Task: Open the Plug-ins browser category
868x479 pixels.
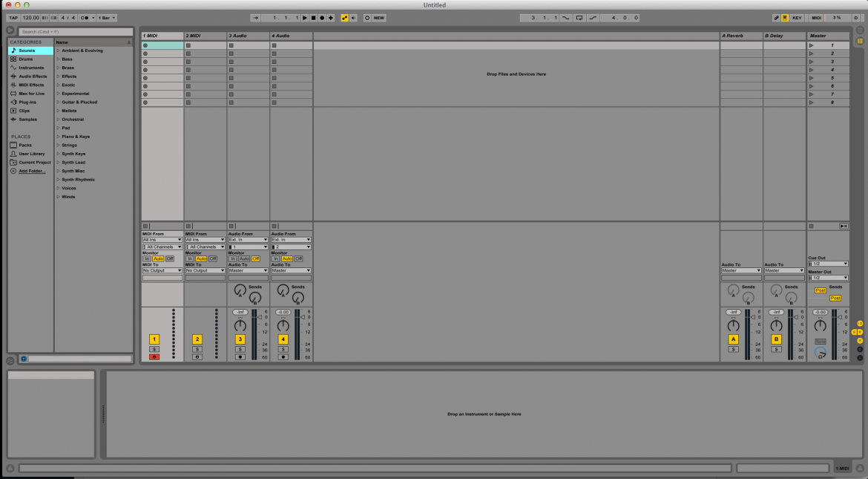Action: click(25, 102)
